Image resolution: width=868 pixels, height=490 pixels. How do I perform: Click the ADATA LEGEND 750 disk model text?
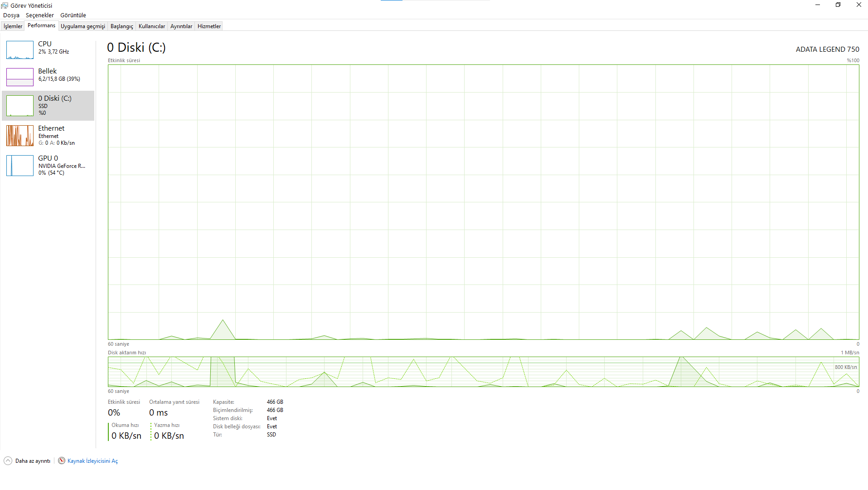point(827,49)
